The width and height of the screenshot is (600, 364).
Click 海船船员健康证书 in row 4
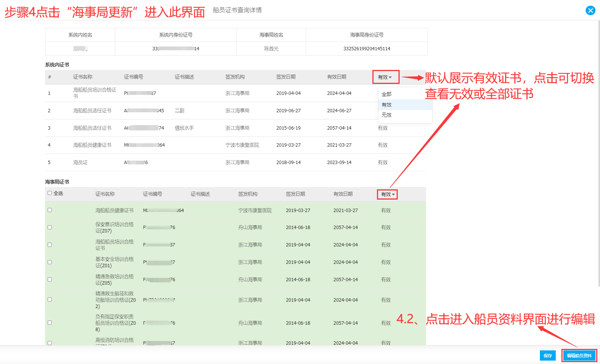point(92,145)
